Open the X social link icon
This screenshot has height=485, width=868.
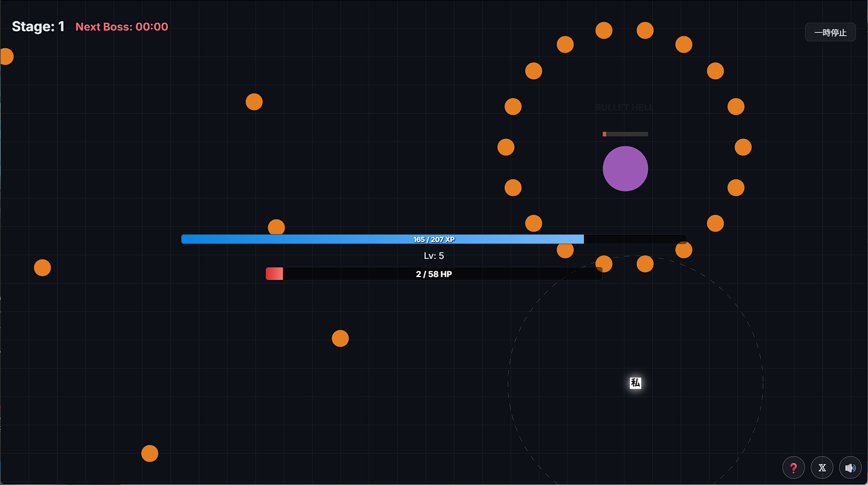click(822, 467)
